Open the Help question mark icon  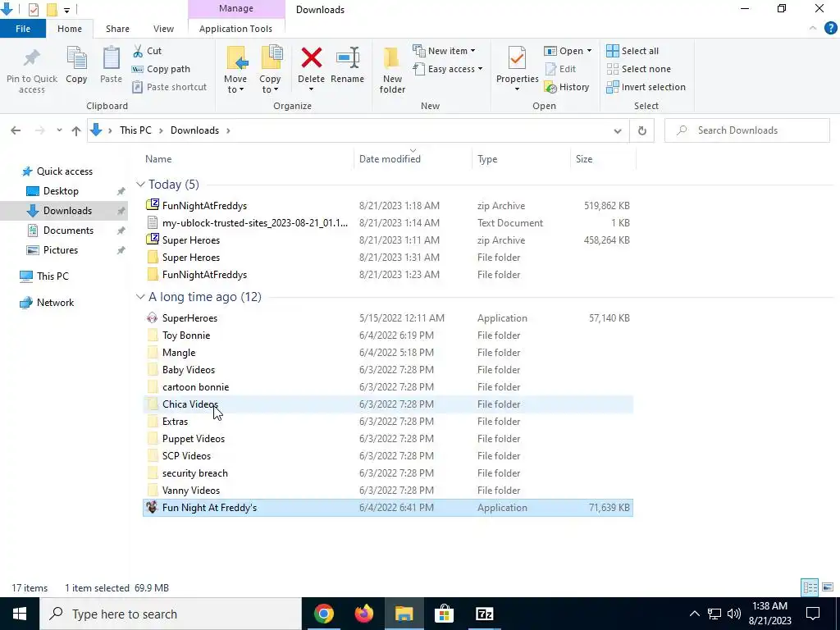coord(830,29)
